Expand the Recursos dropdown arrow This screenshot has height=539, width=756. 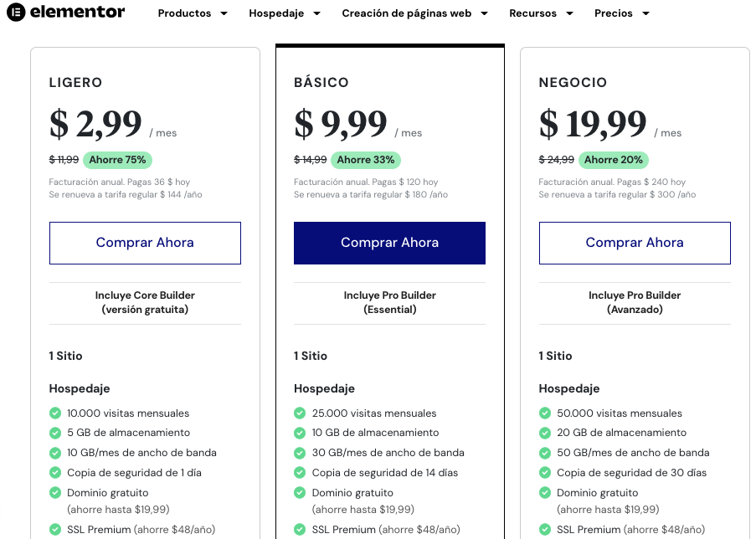[569, 13]
